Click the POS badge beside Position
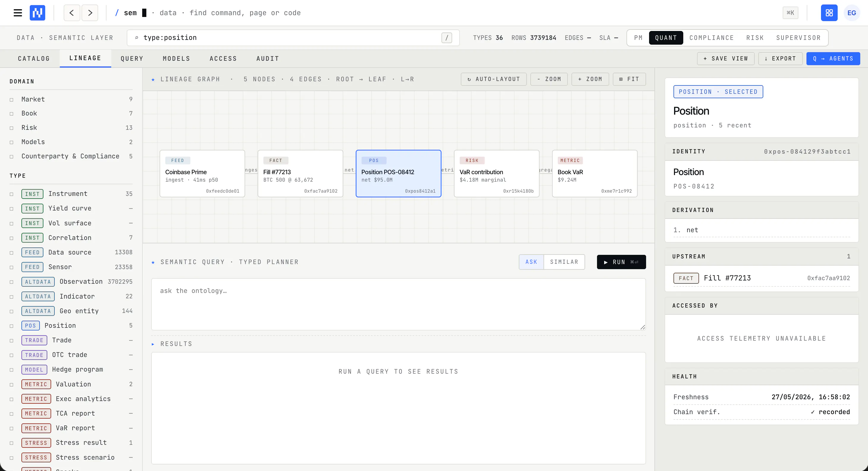The width and height of the screenshot is (868, 471). click(31, 325)
